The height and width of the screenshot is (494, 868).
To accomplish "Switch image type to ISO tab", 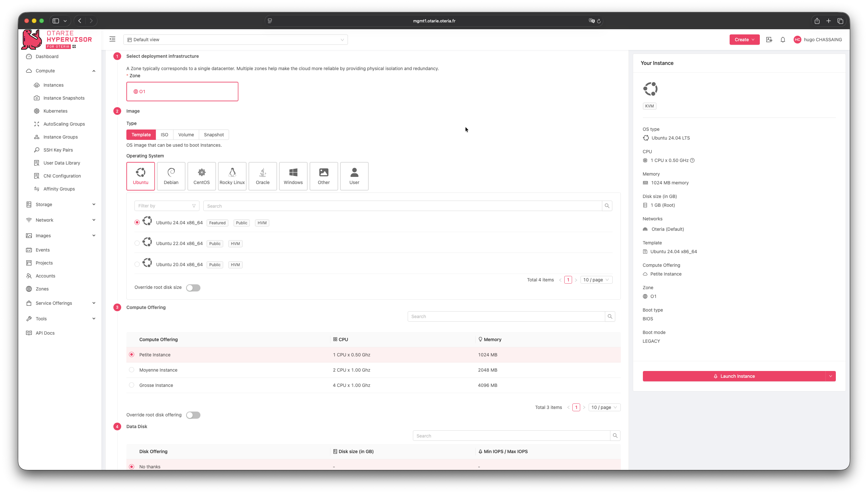I will click(164, 135).
